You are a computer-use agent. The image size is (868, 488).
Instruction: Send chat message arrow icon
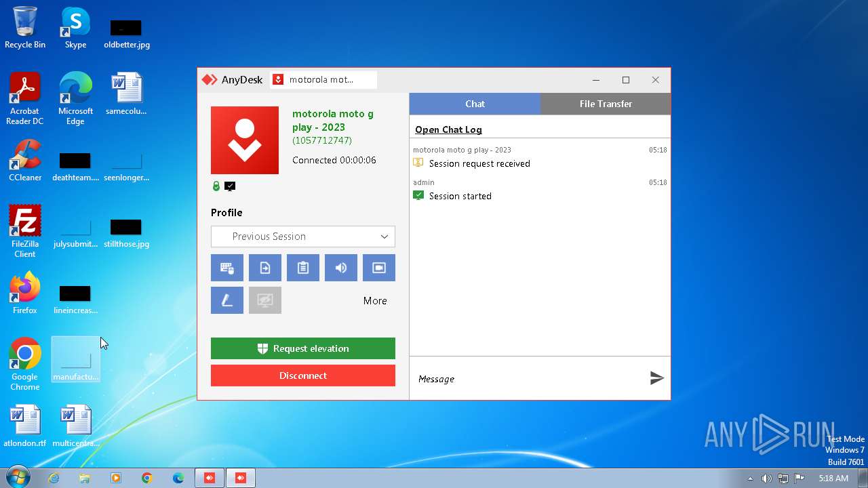[x=656, y=378]
